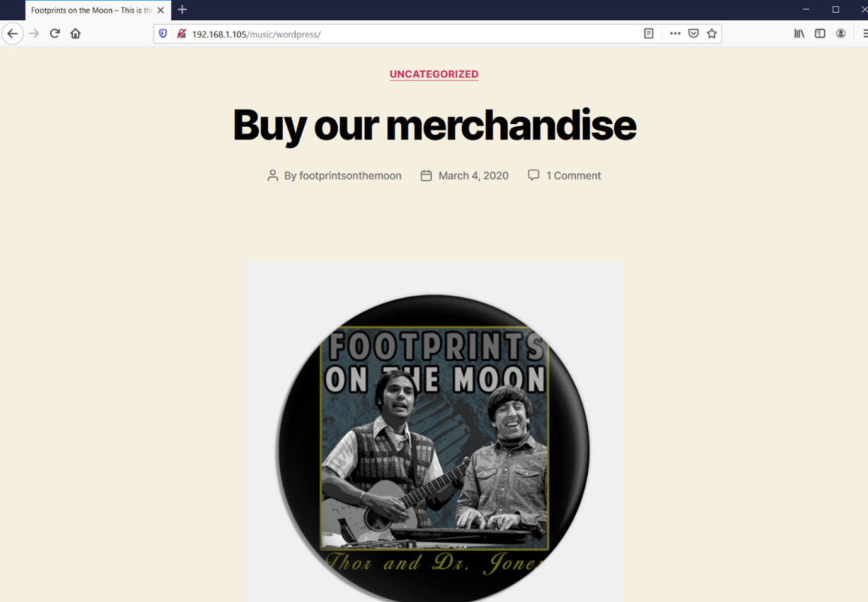Viewport: 868px width, 602px height.
Task: Toggle the sidebar panel
Action: click(820, 34)
